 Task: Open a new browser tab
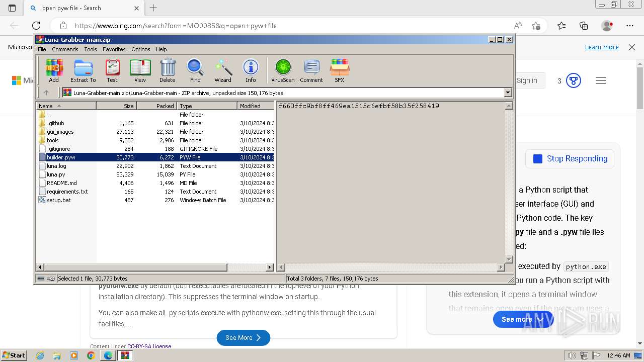point(153,8)
